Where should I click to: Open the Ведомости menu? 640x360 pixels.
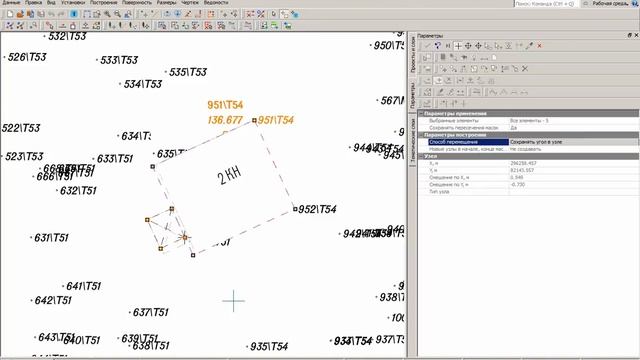(216, 2)
